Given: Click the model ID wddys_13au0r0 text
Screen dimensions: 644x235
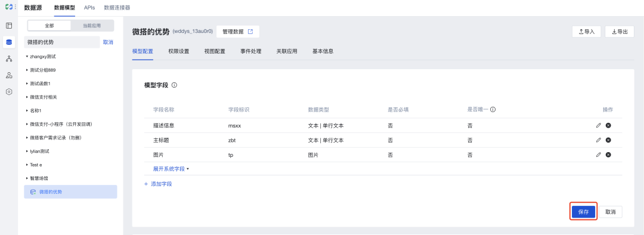Looking at the screenshot, I should 193,32.
